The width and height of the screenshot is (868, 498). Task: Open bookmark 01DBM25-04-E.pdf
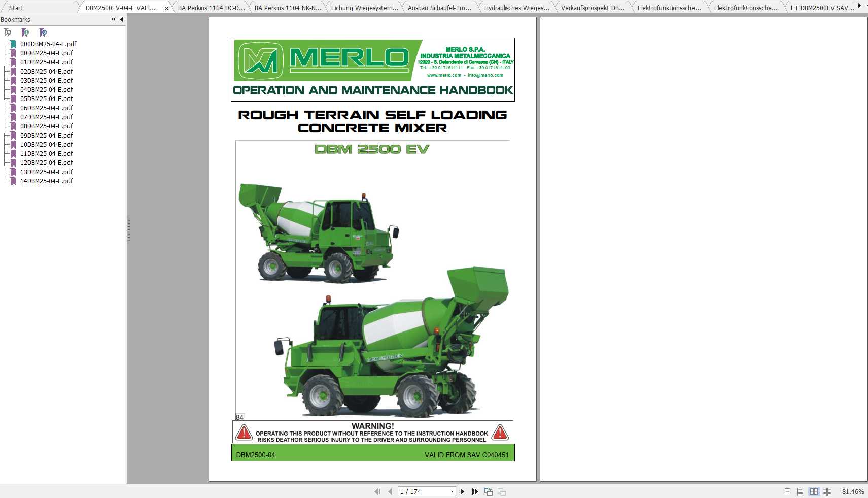click(47, 62)
